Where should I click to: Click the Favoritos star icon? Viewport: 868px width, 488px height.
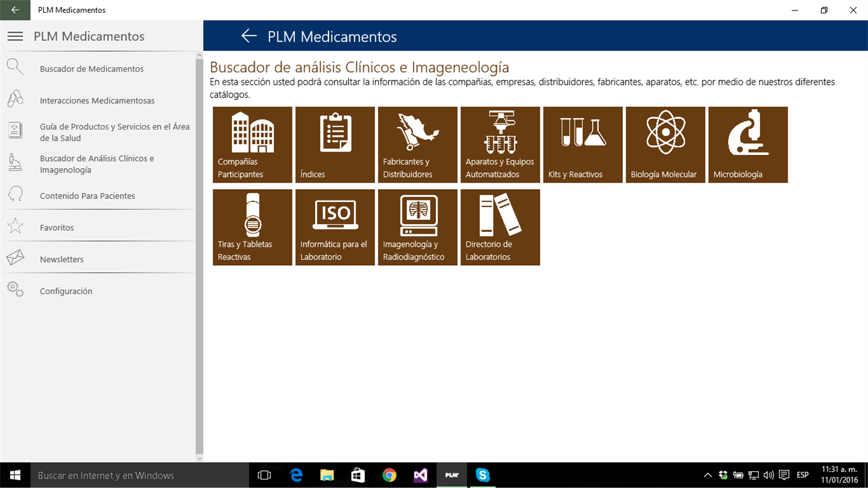coord(15,227)
